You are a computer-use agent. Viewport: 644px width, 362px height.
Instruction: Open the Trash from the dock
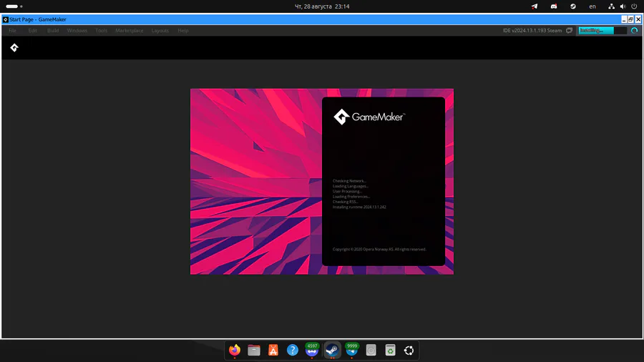390,350
